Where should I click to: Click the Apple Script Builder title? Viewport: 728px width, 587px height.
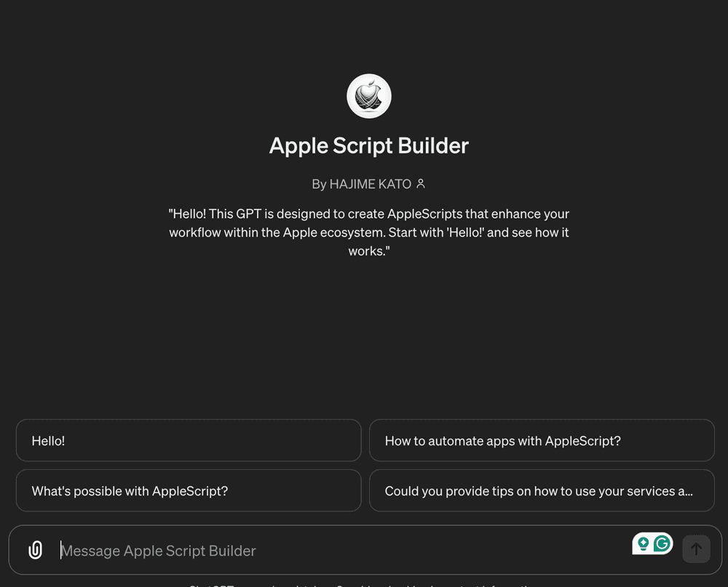point(368,145)
